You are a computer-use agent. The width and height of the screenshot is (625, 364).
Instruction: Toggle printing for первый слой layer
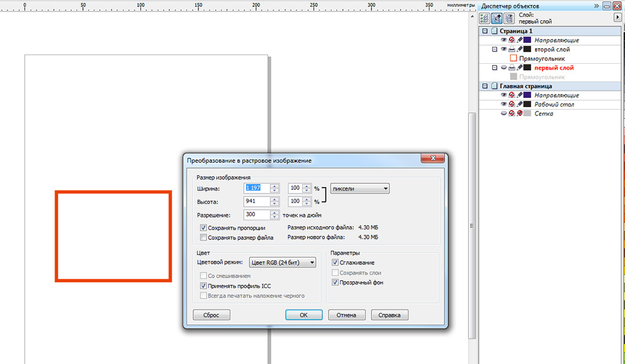[512, 68]
